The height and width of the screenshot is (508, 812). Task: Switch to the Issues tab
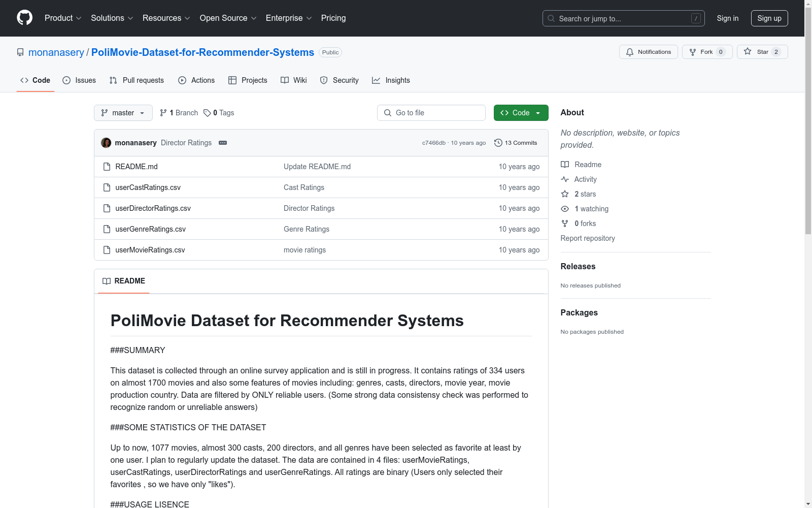tap(79, 80)
